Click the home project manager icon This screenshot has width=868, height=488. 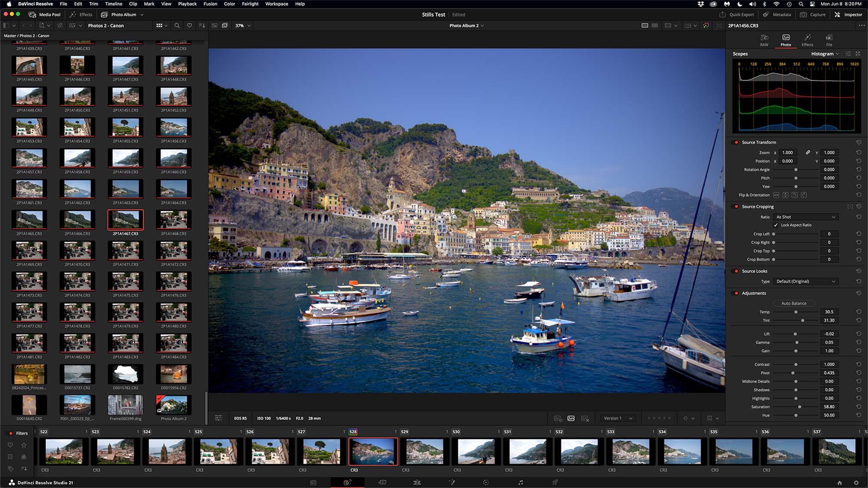(839, 483)
